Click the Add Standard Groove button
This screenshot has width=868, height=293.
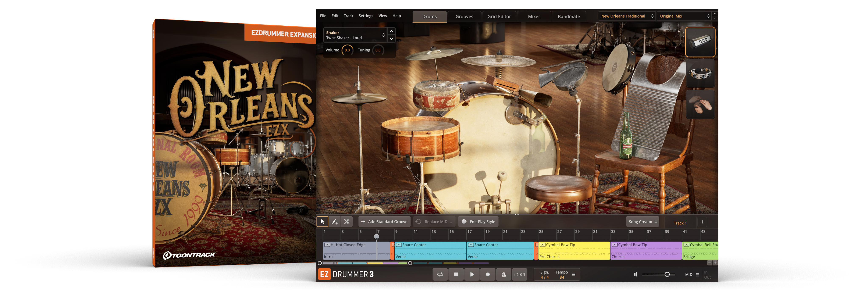pos(384,222)
